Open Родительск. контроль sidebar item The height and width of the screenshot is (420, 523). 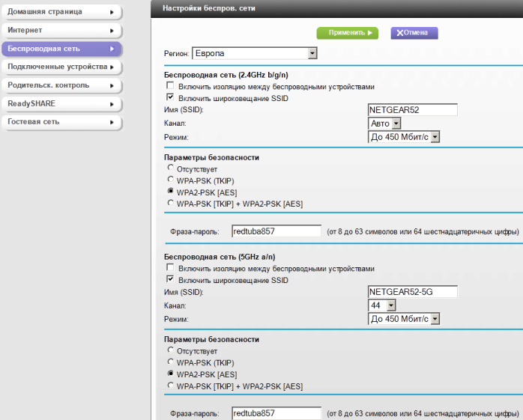61,85
